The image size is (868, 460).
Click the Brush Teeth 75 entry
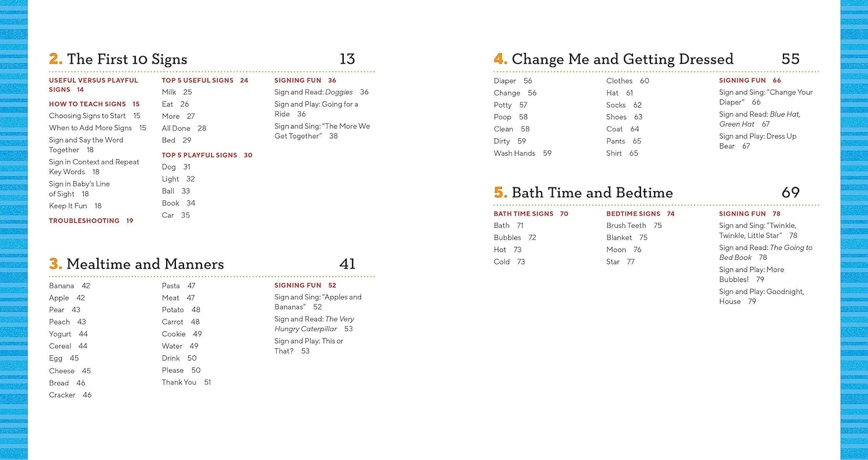point(634,226)
